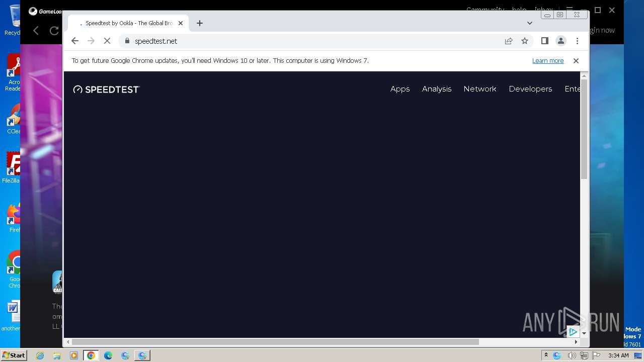The image size is (644, 362).
Task: Click the greyed-out Chrome forward arrow
Action: point(91,41)
